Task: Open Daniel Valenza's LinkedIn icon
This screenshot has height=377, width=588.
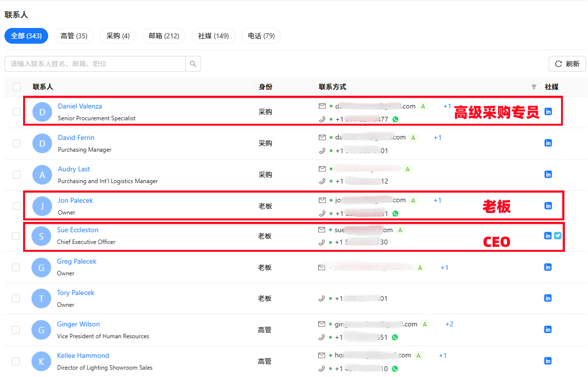Action: coord(548,111)
